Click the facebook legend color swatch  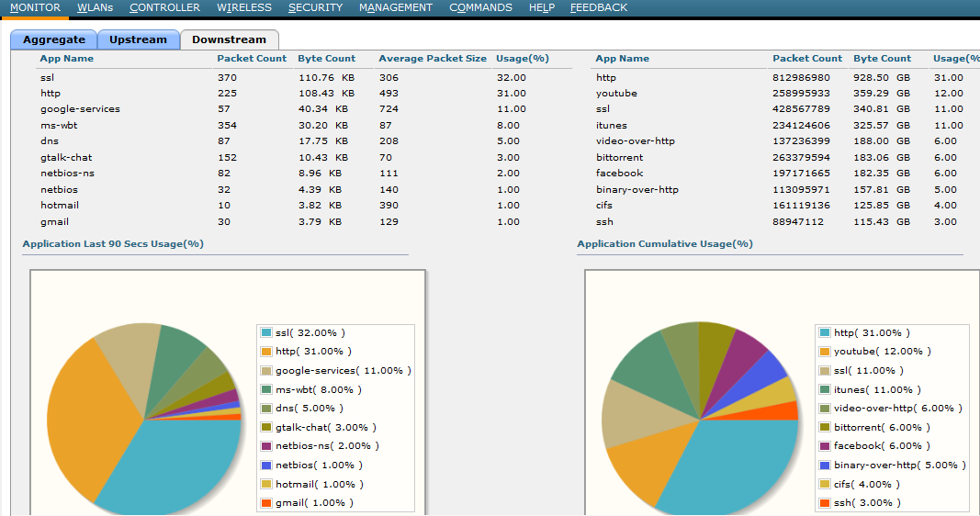click(825, 446)
